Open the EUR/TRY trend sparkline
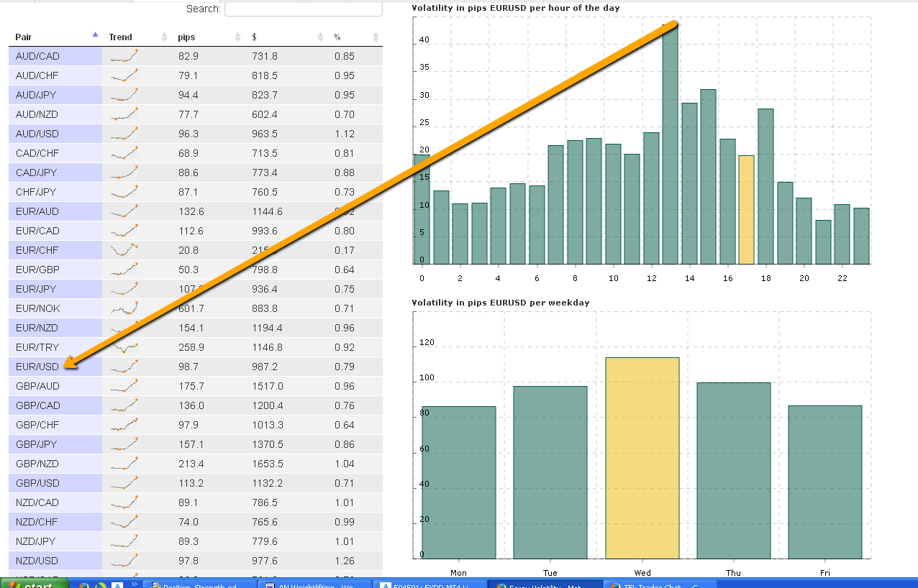The image size is (918, 588). (x=124, y=347)
